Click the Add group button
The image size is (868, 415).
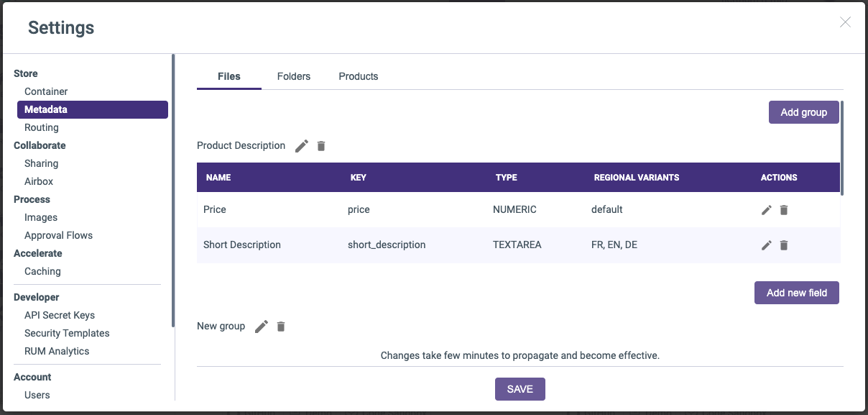pyautogui.click(x=804, y=112)
